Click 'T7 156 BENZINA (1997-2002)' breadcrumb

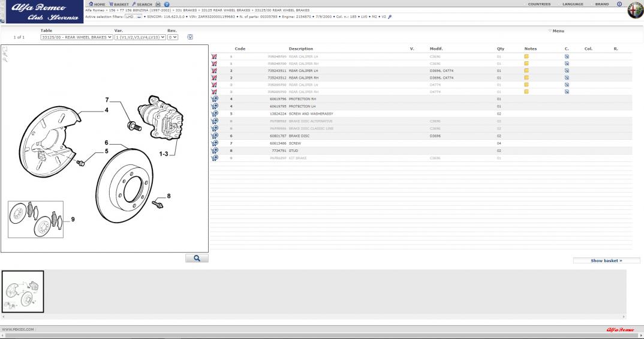(x=145, y=10)
